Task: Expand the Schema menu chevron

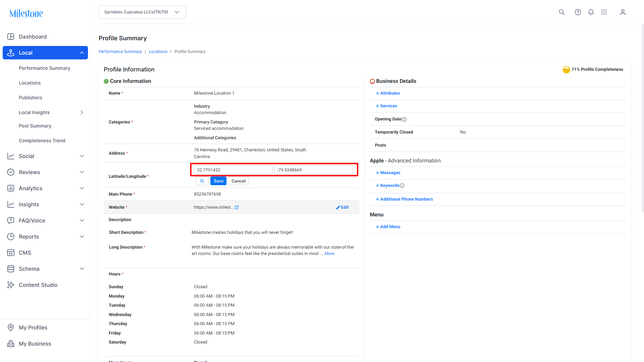Action: coord(82,269)
